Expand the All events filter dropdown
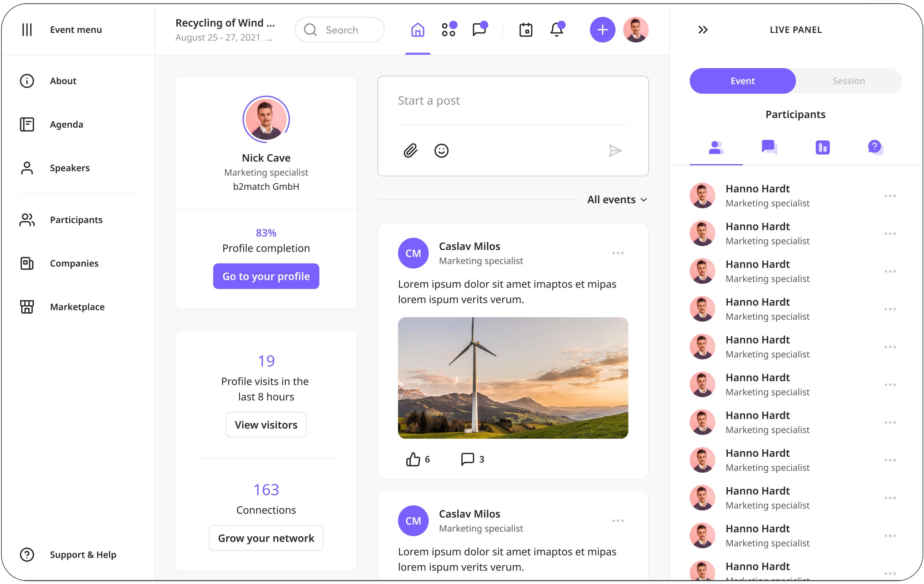 coord(617,200)
